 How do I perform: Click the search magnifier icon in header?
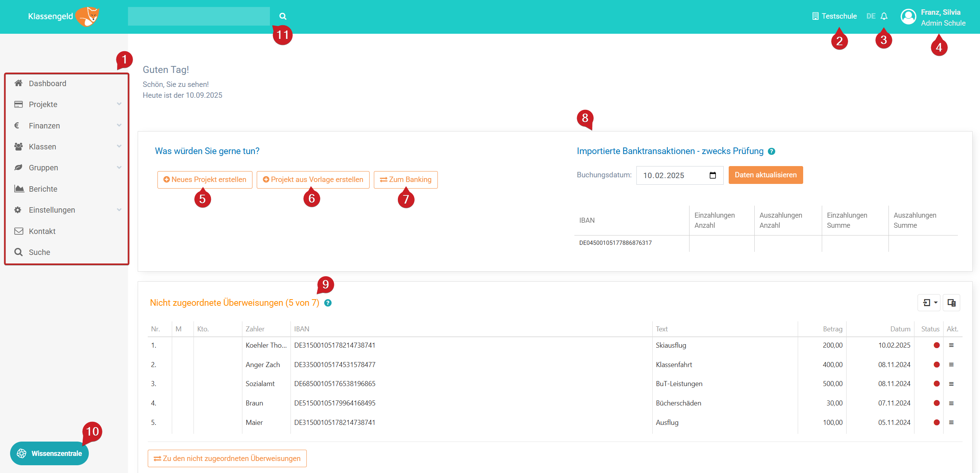point(283,16)
